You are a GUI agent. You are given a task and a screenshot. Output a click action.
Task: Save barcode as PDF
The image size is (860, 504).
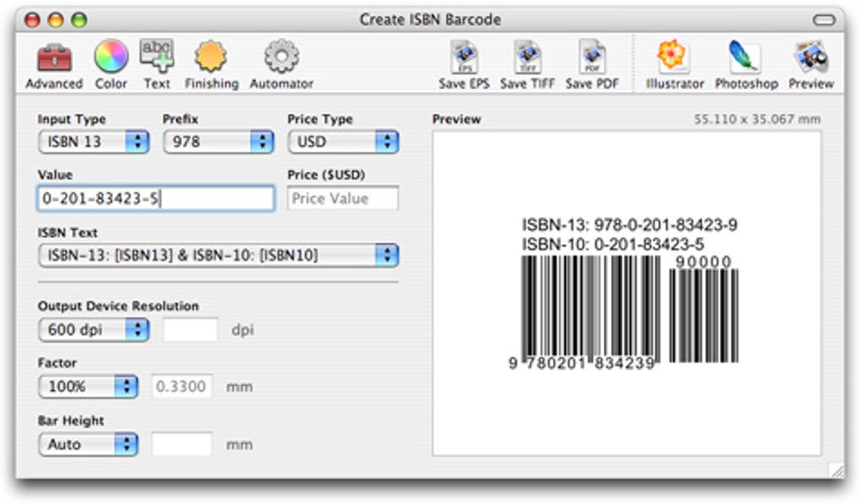pos(592,65)
